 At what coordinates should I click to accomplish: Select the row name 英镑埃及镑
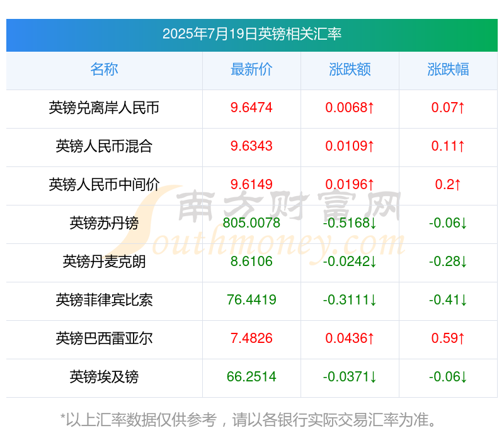pyautogui.click(x=104, y=377)
